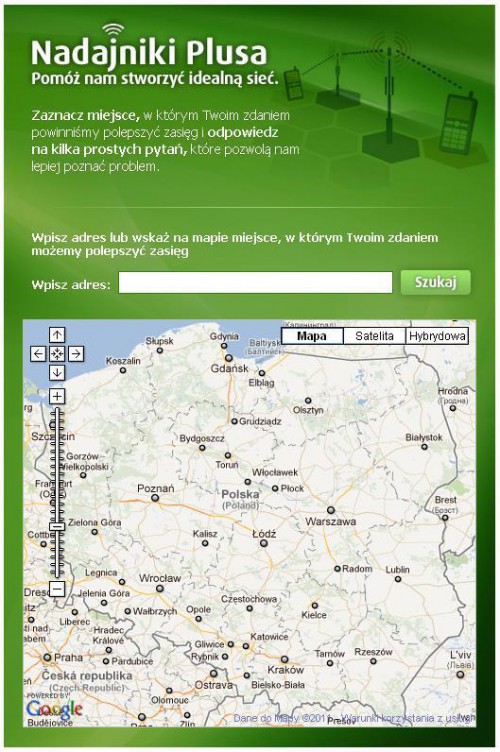Click the Brest city marker

[x=445, y=518]
